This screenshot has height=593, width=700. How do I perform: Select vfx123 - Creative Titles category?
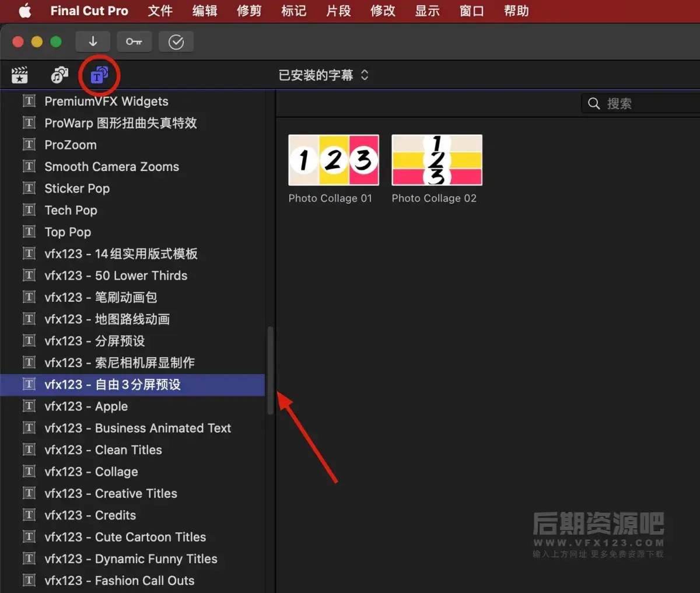(x=132, y=493)
